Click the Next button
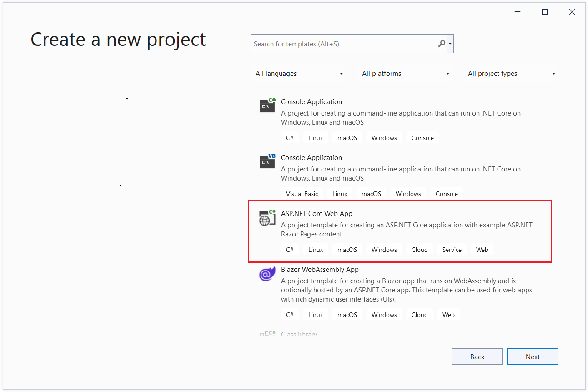588x392 pixels. point(532,356)
